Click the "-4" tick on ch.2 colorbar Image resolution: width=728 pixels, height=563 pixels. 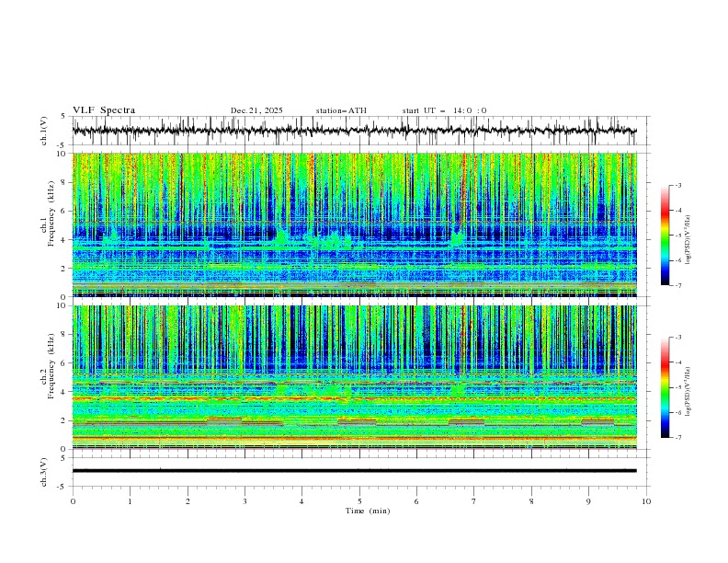[x=678, y=362]
